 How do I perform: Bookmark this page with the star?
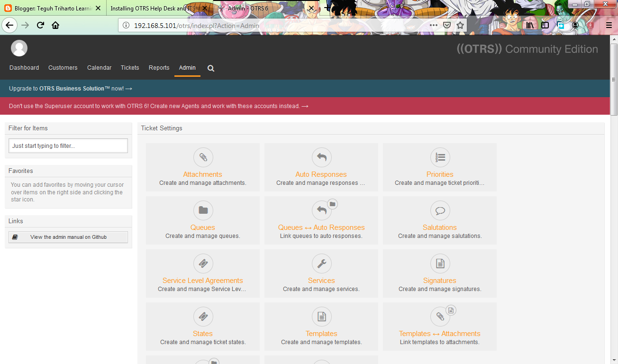[x=460, y=25]
